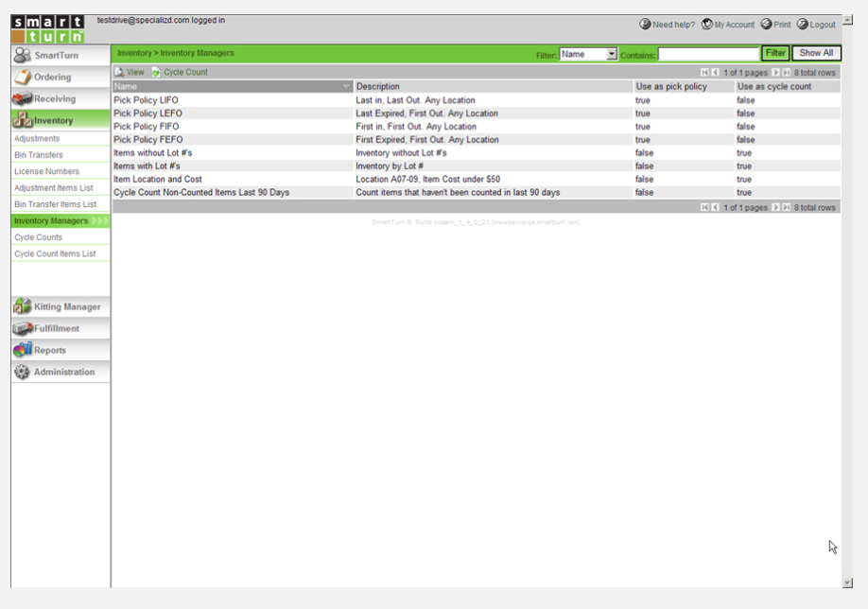Screen dimensions: 868x609
Task: Open the Filter Name dropdown
Action: pyautogui.click(x=588, y=54)
